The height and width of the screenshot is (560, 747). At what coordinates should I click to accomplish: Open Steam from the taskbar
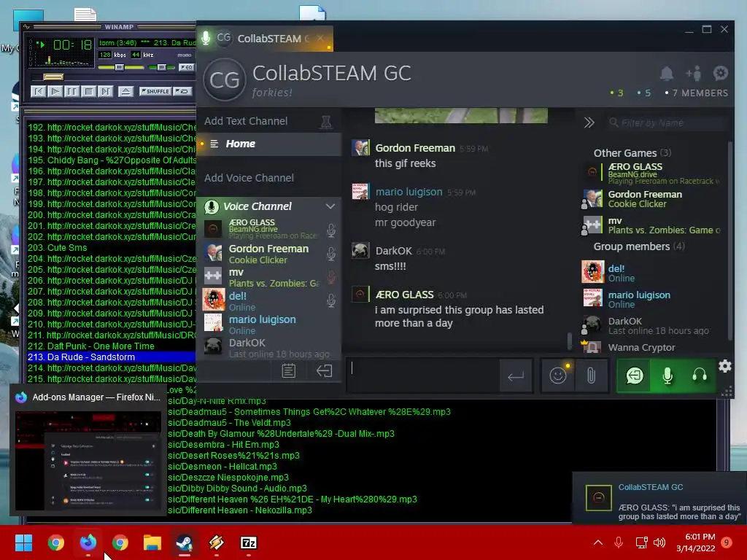(x=185, y=542)
